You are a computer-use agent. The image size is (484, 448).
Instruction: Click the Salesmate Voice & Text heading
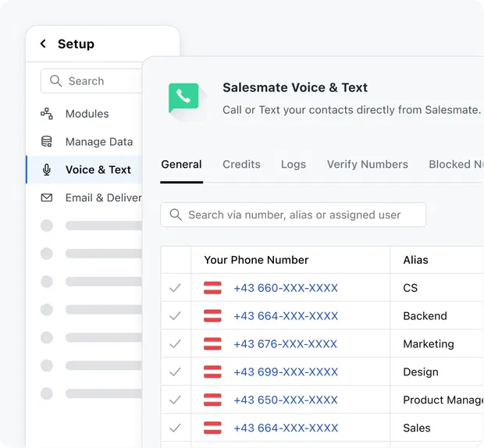tap(295, 87)
